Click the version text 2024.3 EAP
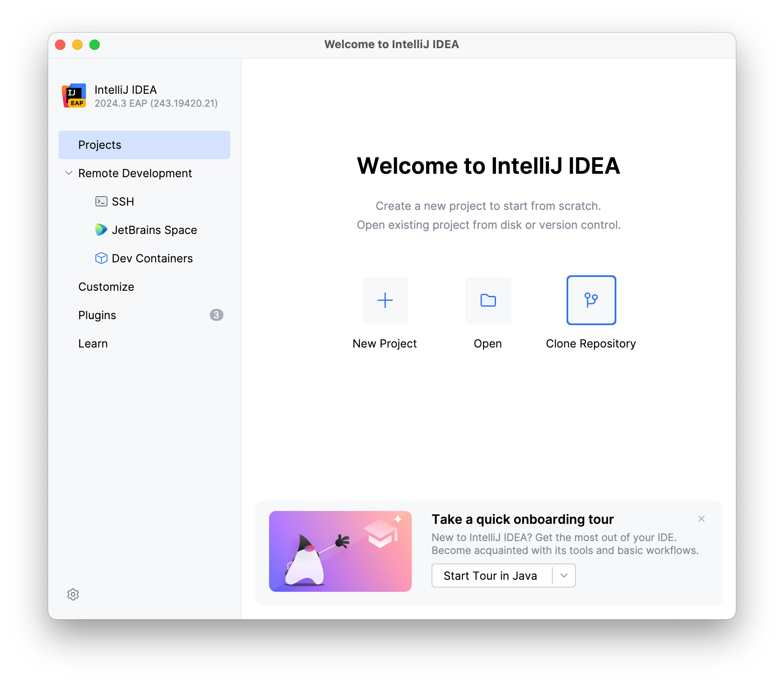 pyautogui.click(x=156, y=103)
